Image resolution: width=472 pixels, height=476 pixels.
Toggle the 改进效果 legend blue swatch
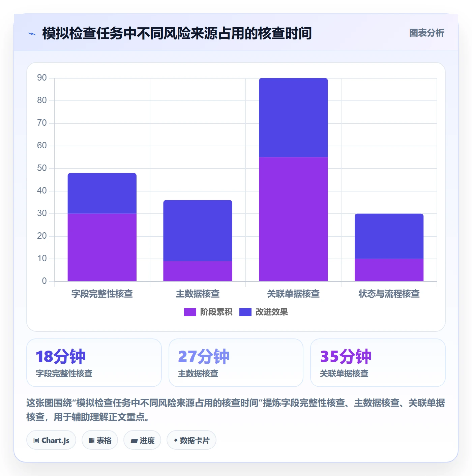(245, 312)
